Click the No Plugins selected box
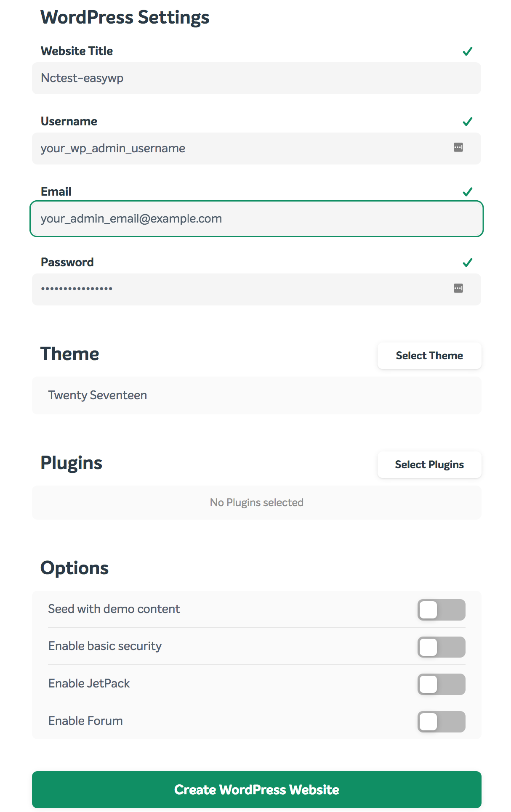Viewport: 511px width, 812px height. (257, 502)
